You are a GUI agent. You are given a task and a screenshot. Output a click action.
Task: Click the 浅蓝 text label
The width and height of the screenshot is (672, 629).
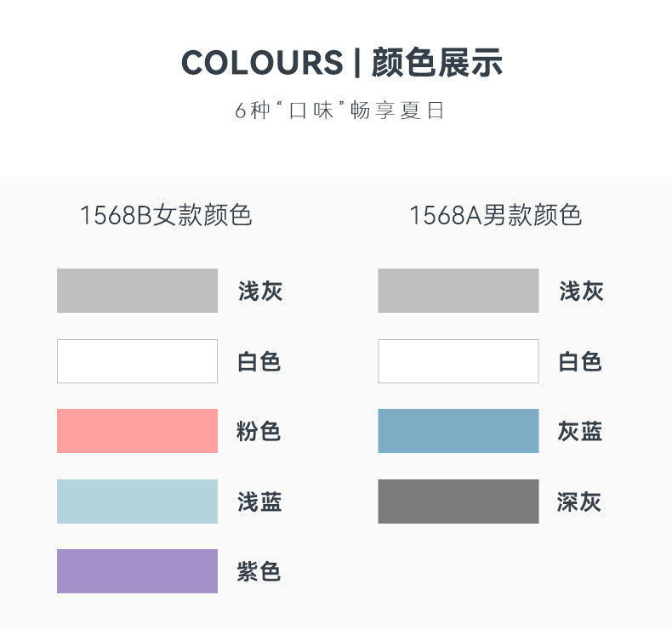pos(259,502)
